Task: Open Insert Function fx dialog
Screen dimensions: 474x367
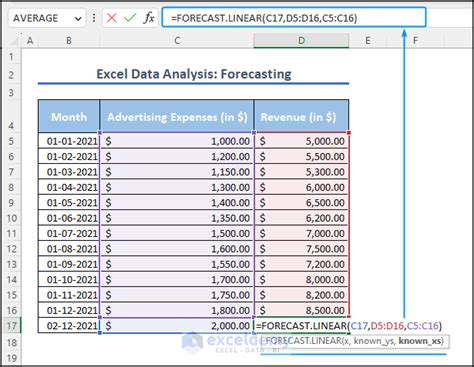Action: tap(149, 18)
